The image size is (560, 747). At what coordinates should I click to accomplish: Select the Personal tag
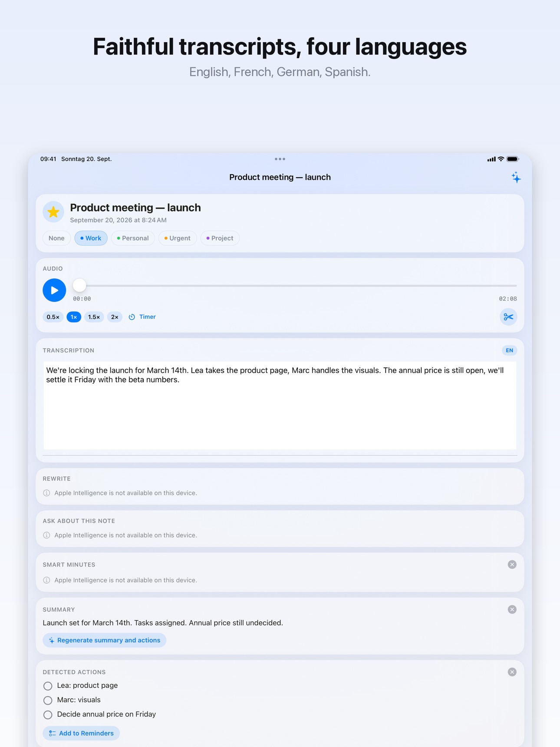pyautogui.click(x=133, y=238)
